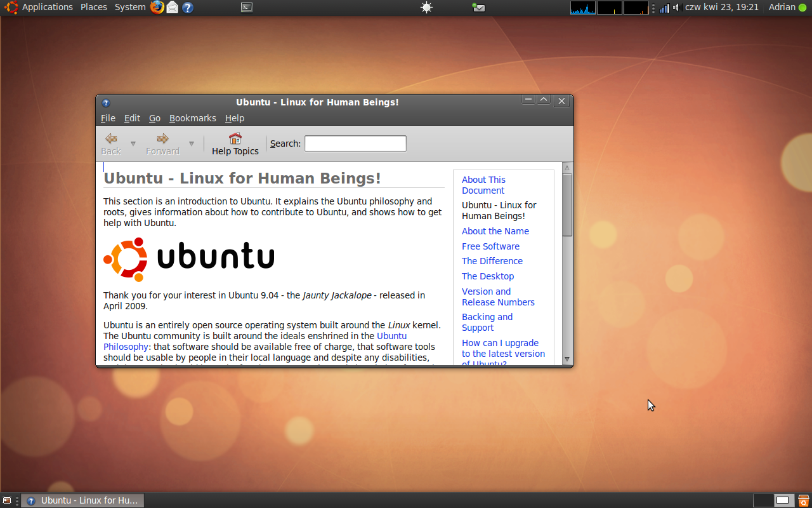Click the Show Desktop icon in the bottom panel

point(7,500)
